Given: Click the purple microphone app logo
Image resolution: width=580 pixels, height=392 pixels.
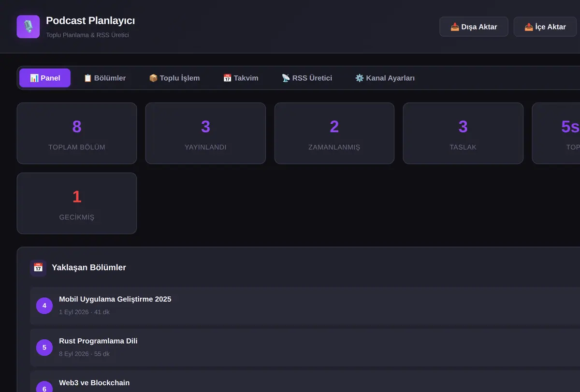Looking at the screenshot, I should [x=28, y=27].
